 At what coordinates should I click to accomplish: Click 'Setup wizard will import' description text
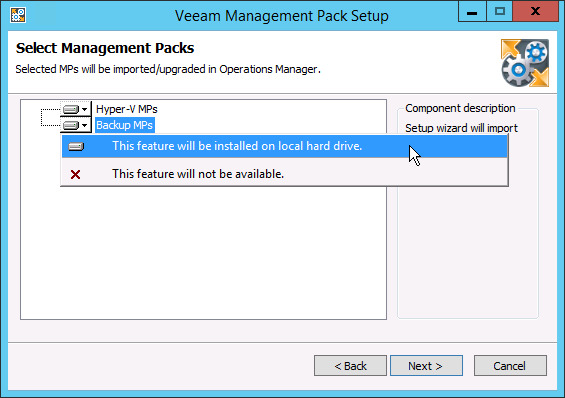point(461,128)
